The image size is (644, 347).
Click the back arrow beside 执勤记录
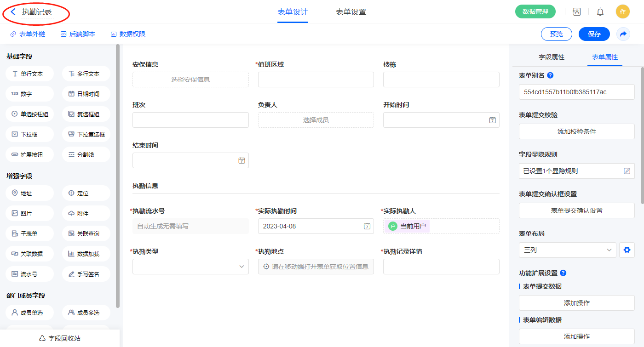pyautogui.click(x=13, y=12)
